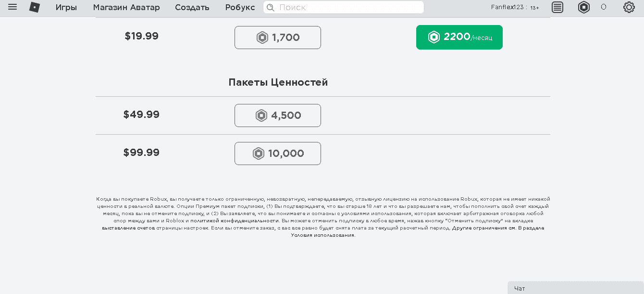Open the Игры menu item
Image resolution: width=644 pixels, height=294 pixels.
(67, 7)
